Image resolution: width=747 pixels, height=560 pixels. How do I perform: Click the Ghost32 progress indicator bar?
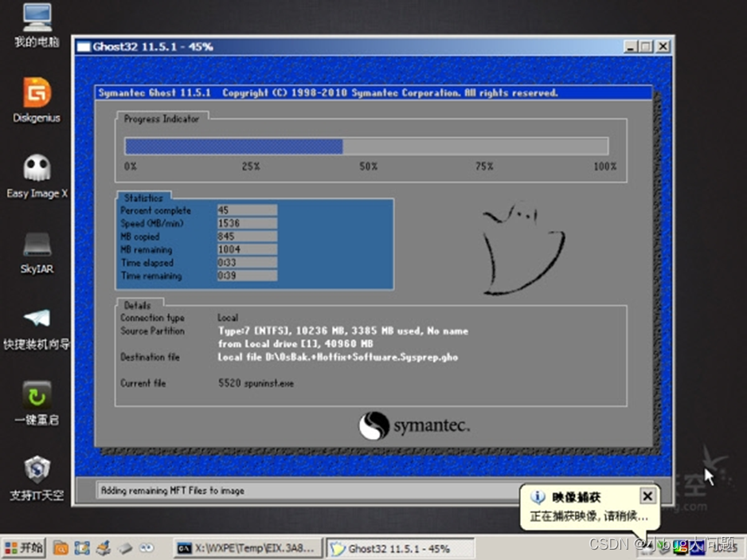pos(366,146)
